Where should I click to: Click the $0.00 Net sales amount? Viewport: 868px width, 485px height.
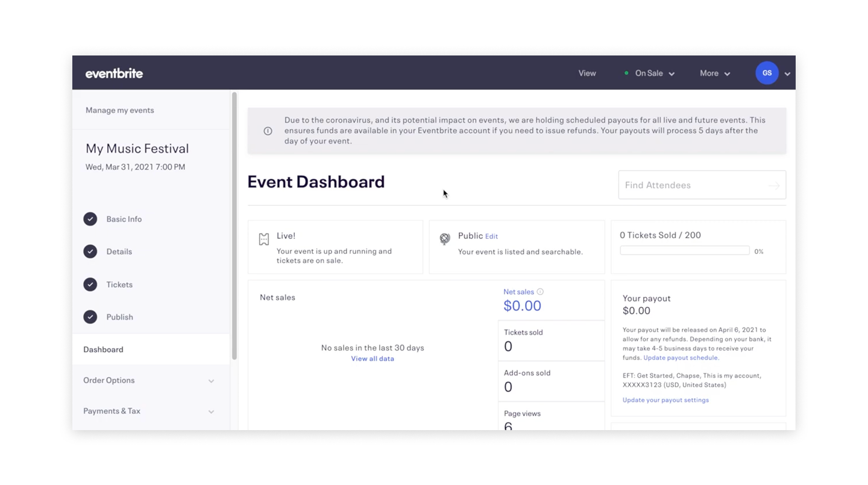coord(522,306)
